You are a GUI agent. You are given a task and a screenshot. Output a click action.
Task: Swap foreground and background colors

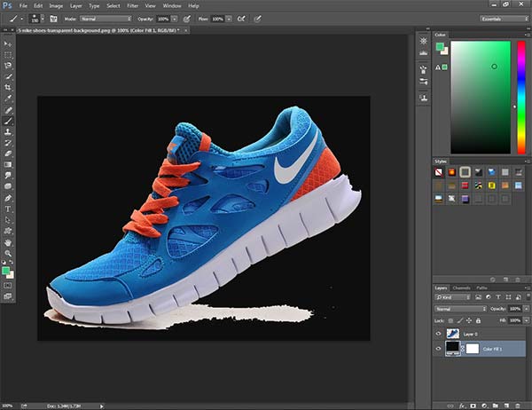click(x=12, y=262)
